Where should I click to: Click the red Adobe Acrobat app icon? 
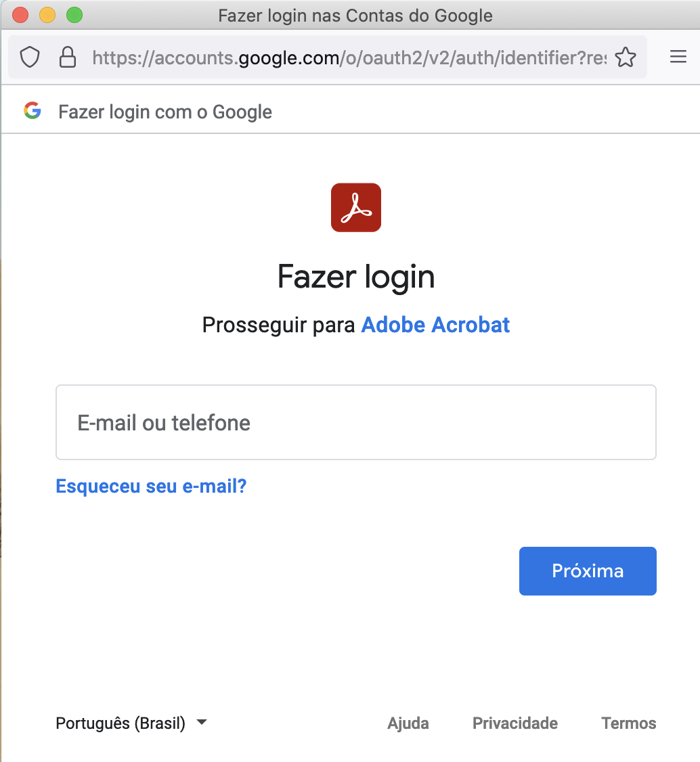tap(356, 208)
